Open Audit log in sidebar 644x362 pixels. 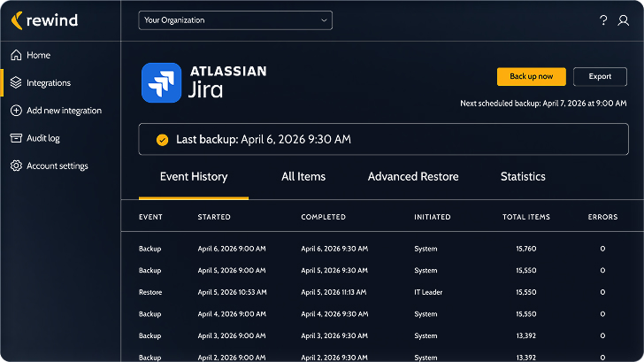(x=43, y=138)
